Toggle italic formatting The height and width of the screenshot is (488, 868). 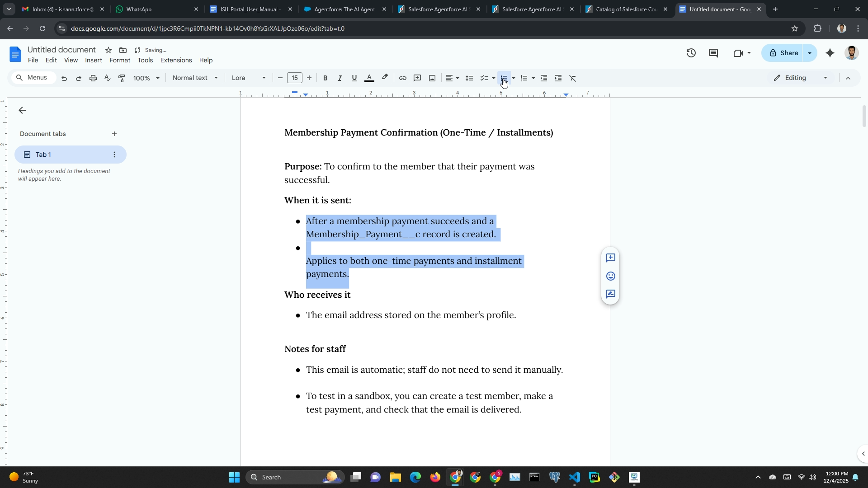pos(340,78)
